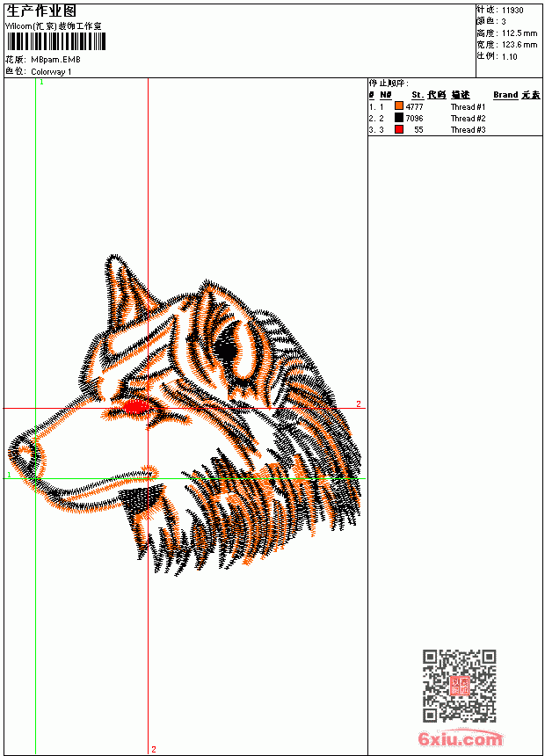Select the Thread #3 row label

coord(468,130)
